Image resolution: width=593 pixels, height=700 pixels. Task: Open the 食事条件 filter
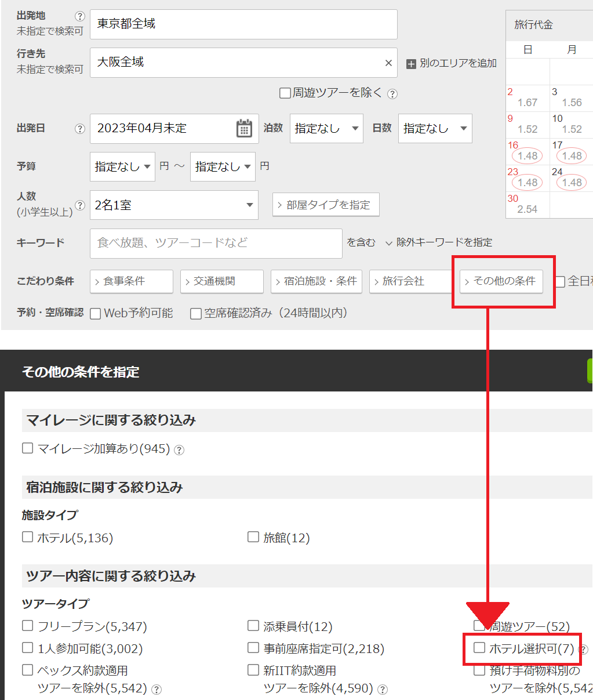[132, 281]
